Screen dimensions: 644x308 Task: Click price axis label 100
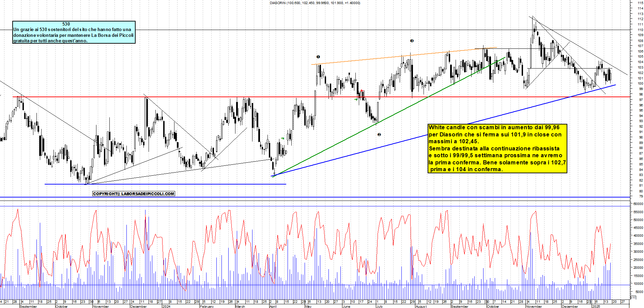pyautogui.click(x=640, y=84)
